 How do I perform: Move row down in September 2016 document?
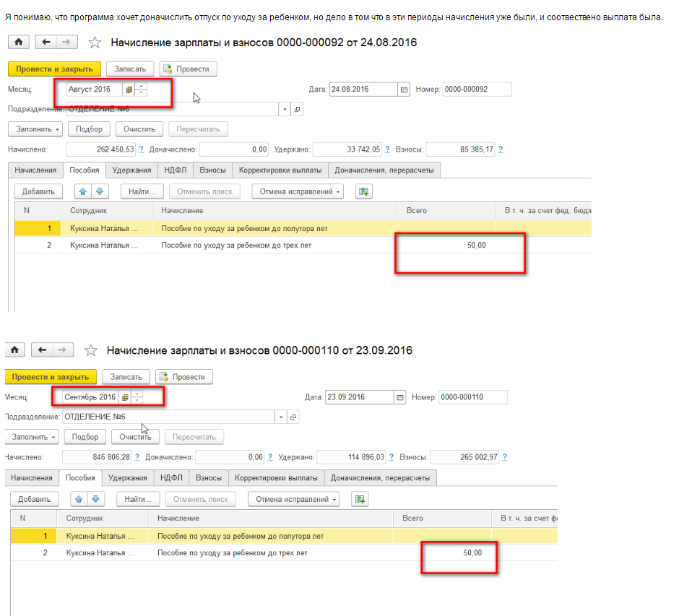click(96, 499)
